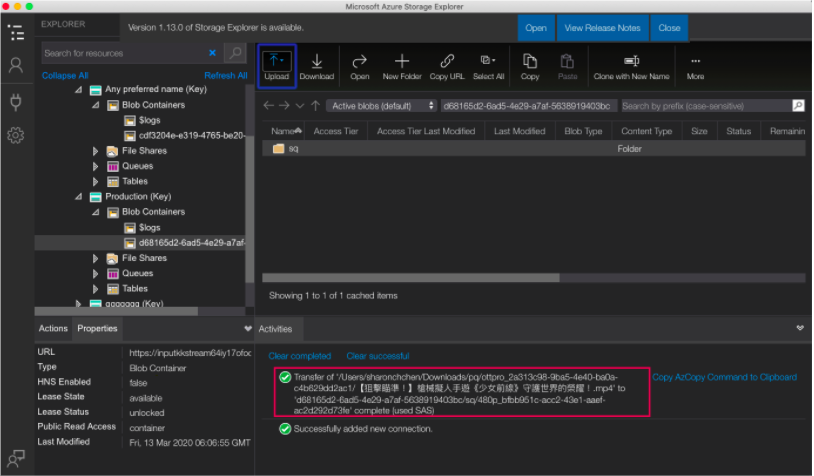
Task: Clear the resource search with X icon
Action: click(212, 53)
